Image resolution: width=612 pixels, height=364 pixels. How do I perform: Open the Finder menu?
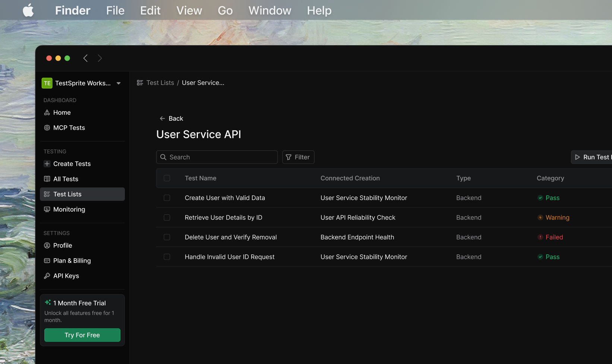point(73,10)
